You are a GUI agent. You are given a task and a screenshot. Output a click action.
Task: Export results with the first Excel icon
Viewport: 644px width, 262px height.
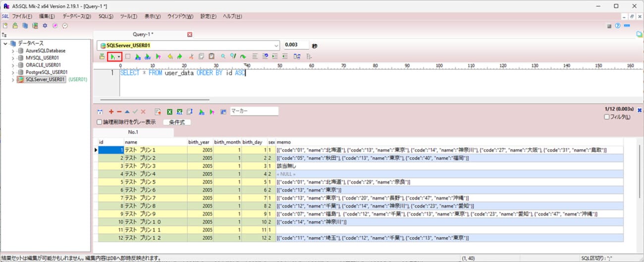[169, 112]
